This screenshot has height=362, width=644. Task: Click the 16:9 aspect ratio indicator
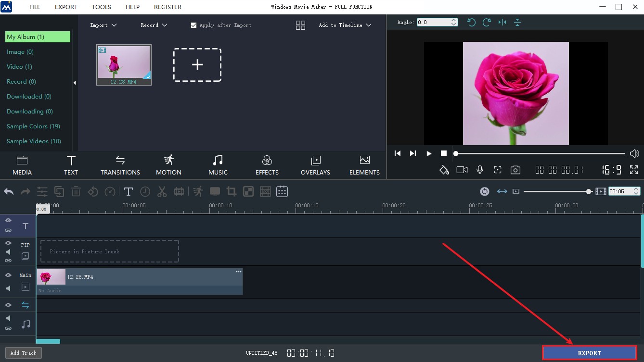(611, 169)
